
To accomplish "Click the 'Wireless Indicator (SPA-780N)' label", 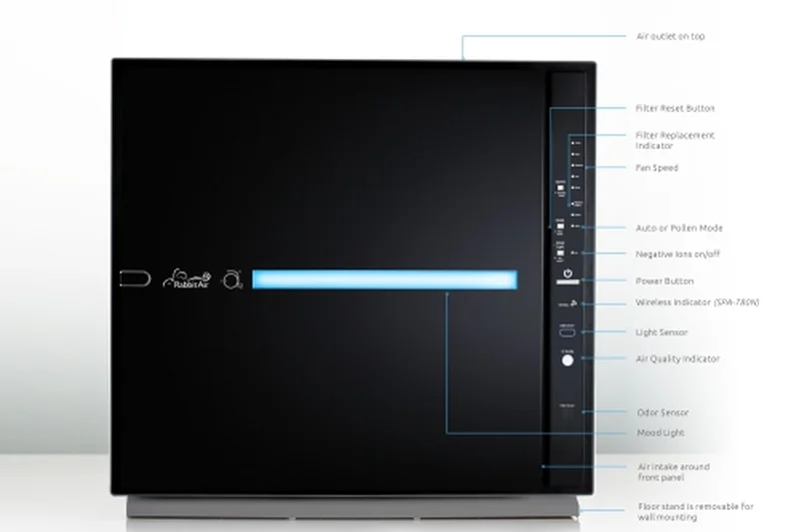I will pyautogui.click(x=697, y=302).
